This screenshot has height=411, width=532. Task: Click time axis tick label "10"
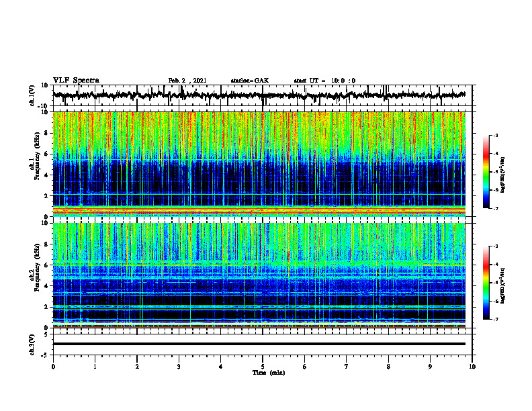[472, 367]
